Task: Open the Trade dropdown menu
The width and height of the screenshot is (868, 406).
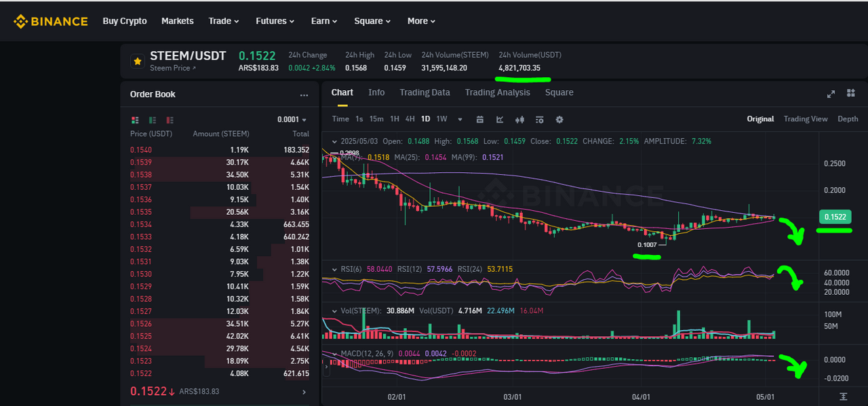Action: [x=224, y=21]
